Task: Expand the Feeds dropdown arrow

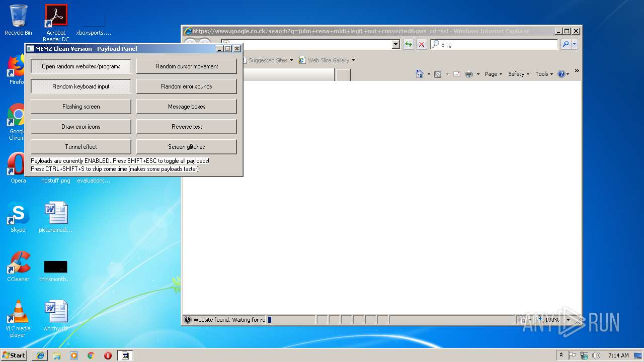Action: tap(447, 74)
